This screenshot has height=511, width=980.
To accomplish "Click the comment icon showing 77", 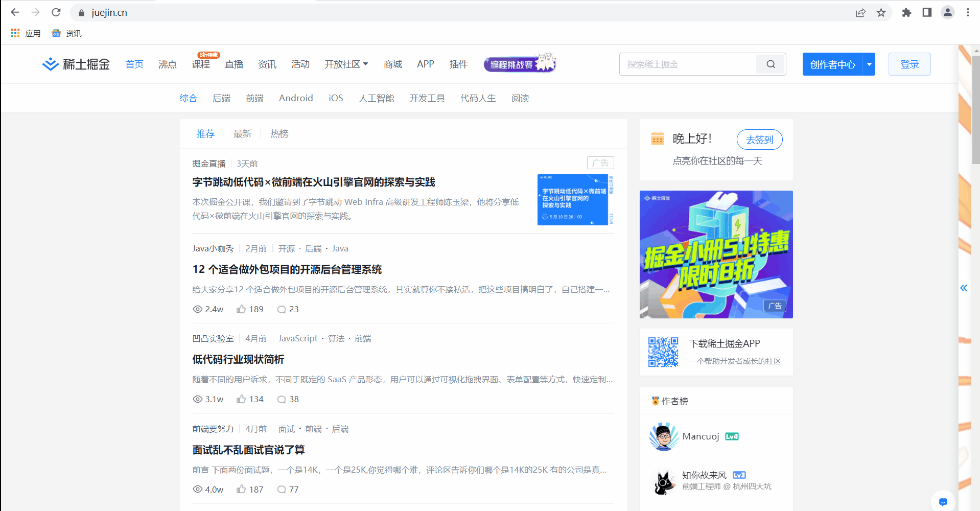I will tap(281, 490).
